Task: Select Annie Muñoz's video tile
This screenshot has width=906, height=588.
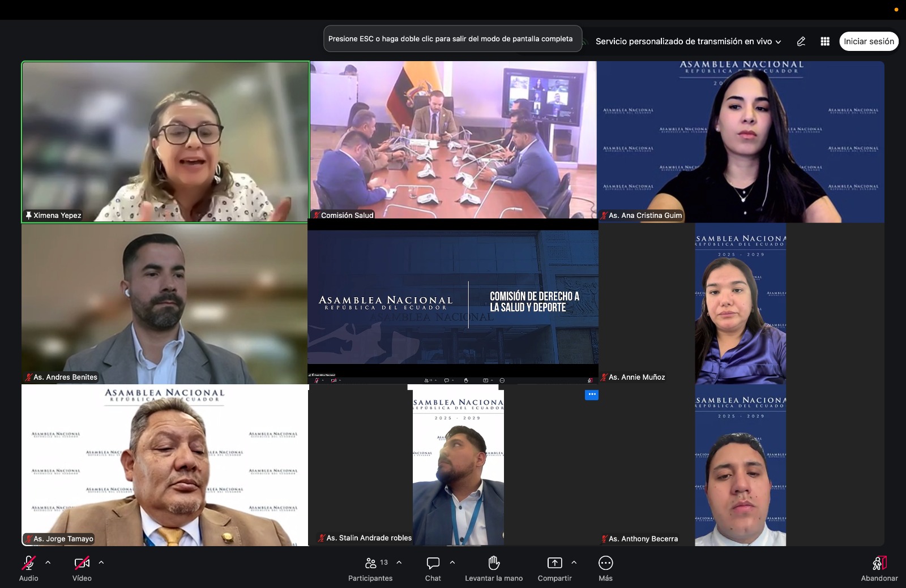Action: (741, 304)
